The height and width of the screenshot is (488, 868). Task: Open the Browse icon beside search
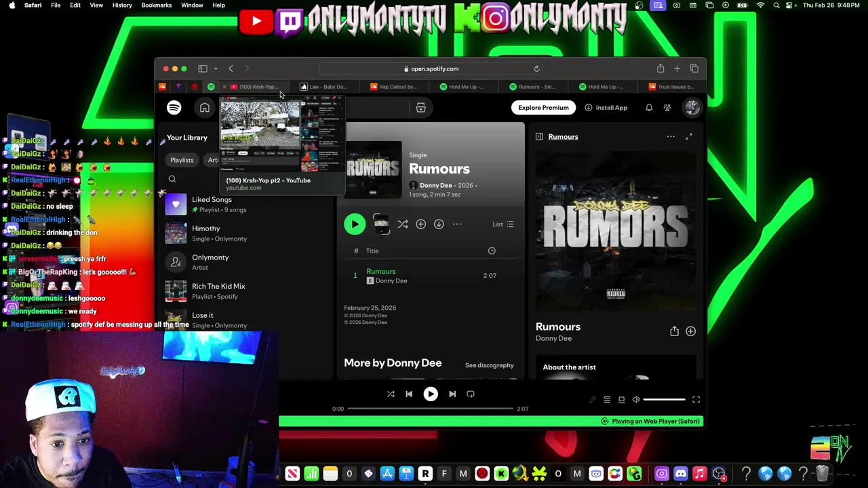420,108
